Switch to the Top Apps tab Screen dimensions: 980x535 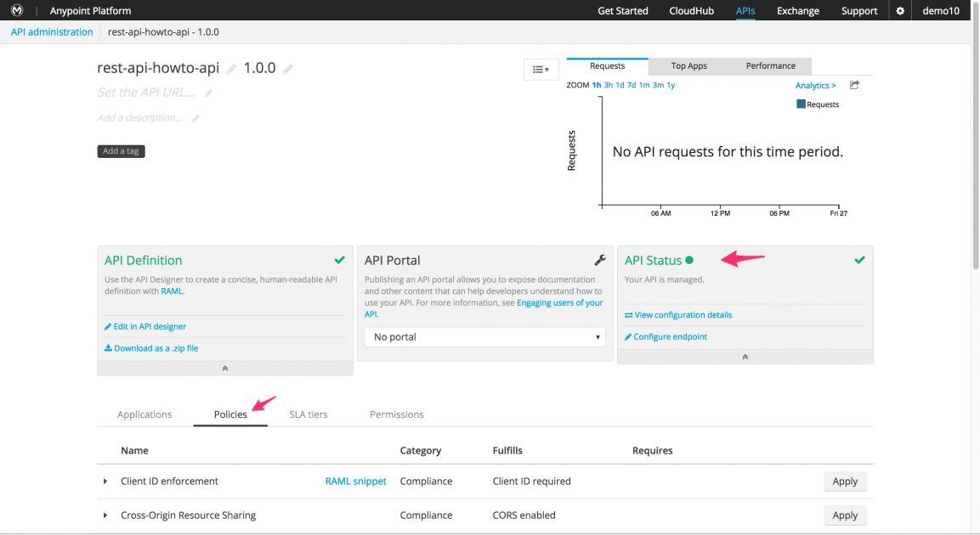point(688,66)
